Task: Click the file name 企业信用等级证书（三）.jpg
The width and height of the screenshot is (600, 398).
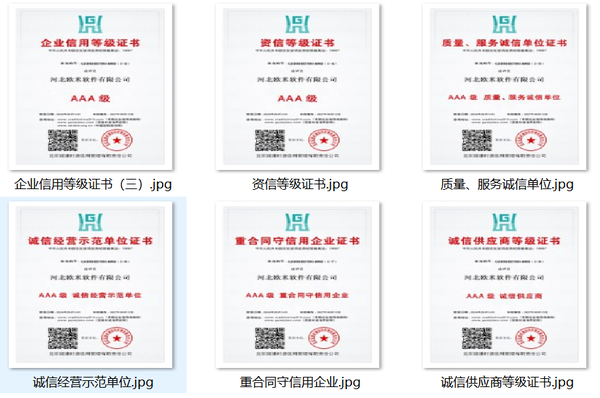Action: [x=93, y=184]
